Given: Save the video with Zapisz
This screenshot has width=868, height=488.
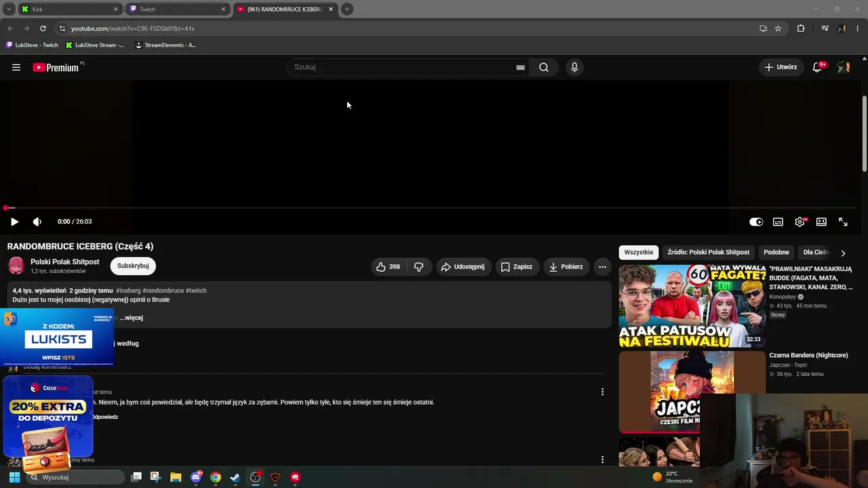Looking at the screenshot, I should click(x=516, y=267).
